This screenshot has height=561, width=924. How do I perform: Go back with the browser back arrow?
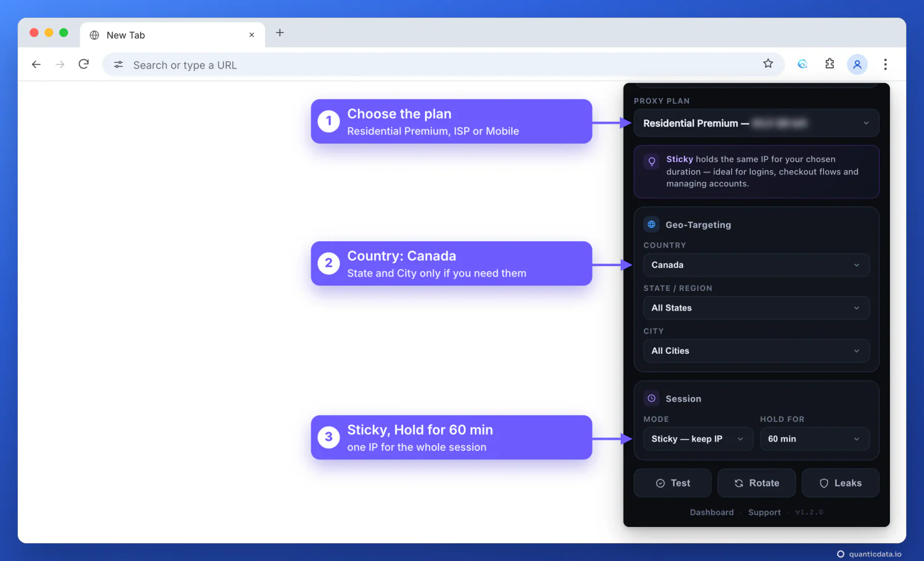click(36, 65)
